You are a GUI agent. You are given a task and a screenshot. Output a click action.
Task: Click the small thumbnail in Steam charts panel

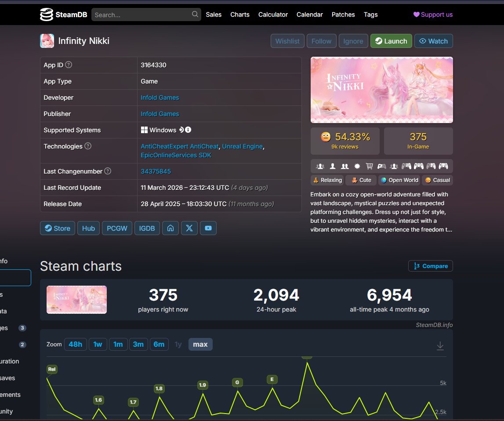pyautogui.click(x=76, y=300)
